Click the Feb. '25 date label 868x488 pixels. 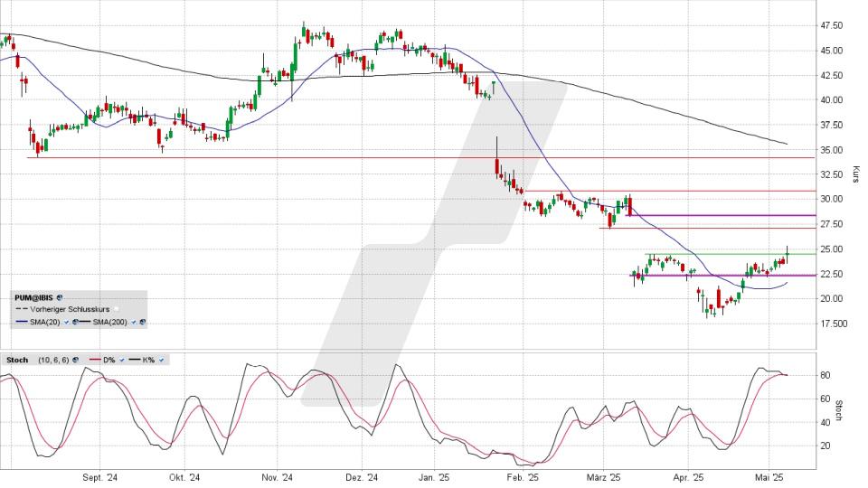pyautogui.click(x=523, y=477)
